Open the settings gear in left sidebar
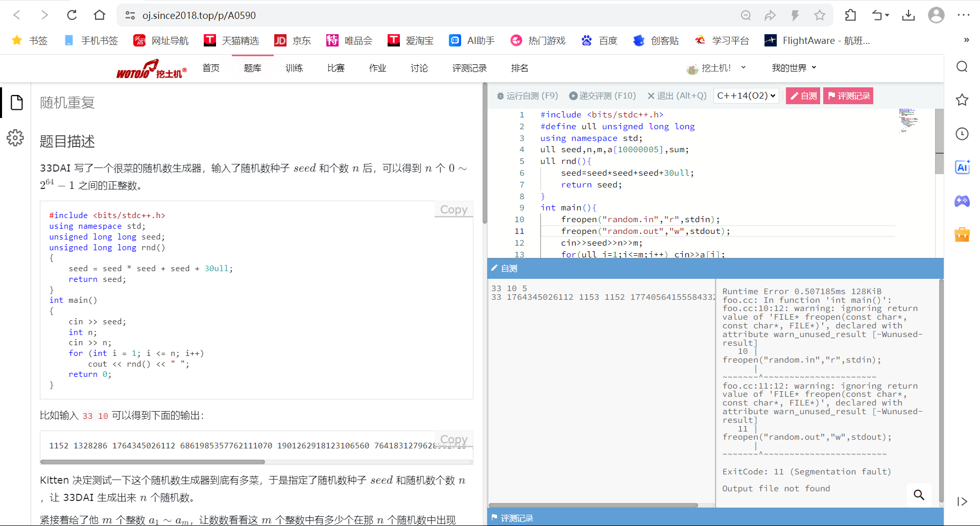This screenshot has width=980, height=526. [15, 137]
